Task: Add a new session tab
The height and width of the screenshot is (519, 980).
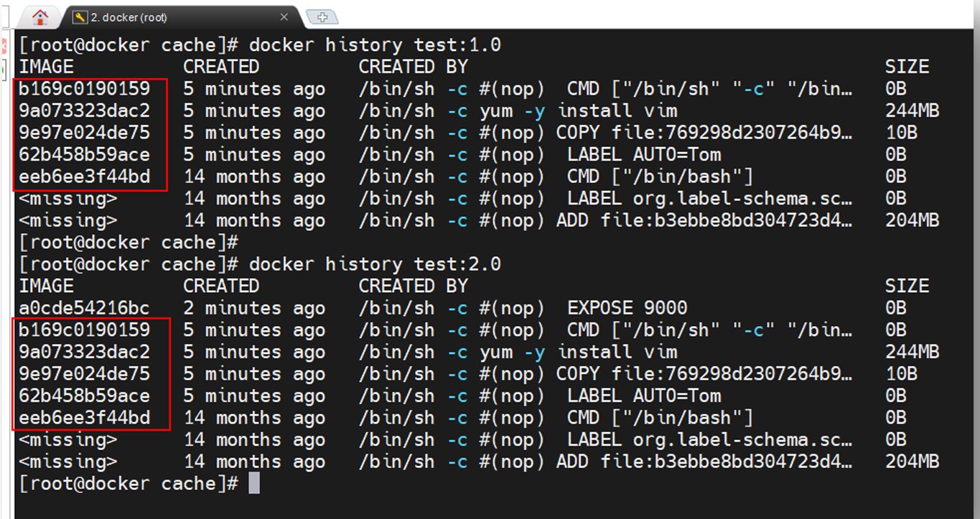Action: click(322, 17)
